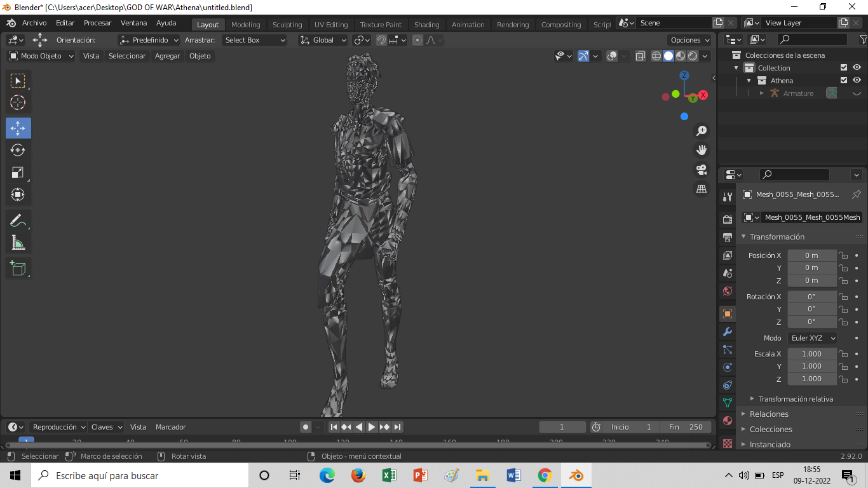Open the Physics properties tab
Viewport: 868px width, 488px height.
(728, 367)
